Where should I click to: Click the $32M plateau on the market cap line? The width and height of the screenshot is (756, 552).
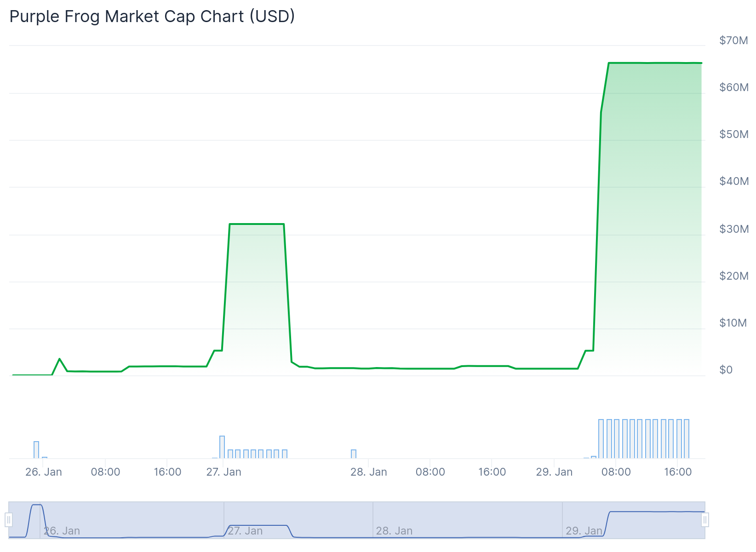click(x=257, y=224)
